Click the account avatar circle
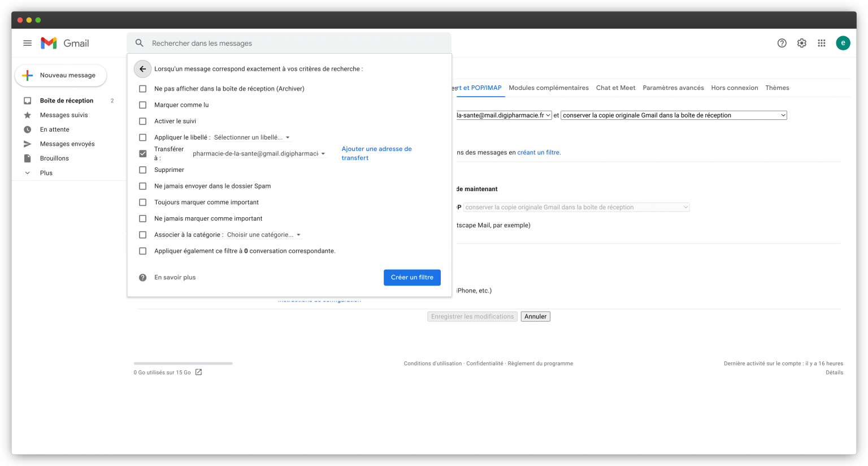Screen dimensions: 868x466 tap(843, 43)
